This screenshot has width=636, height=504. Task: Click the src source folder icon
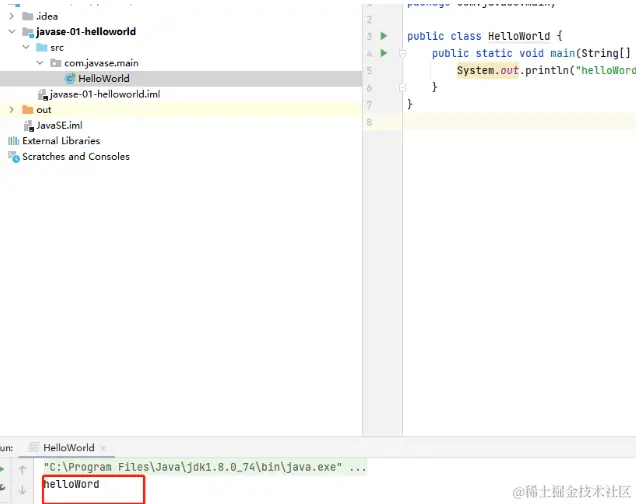click(42, 47)
